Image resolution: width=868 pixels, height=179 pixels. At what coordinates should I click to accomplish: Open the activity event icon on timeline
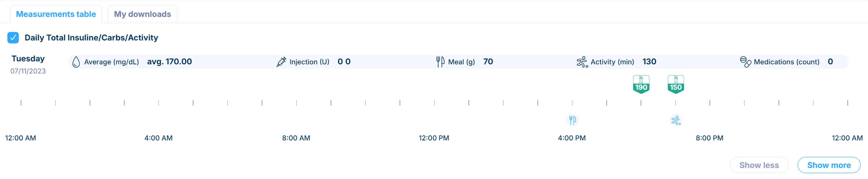coord(676,120)
